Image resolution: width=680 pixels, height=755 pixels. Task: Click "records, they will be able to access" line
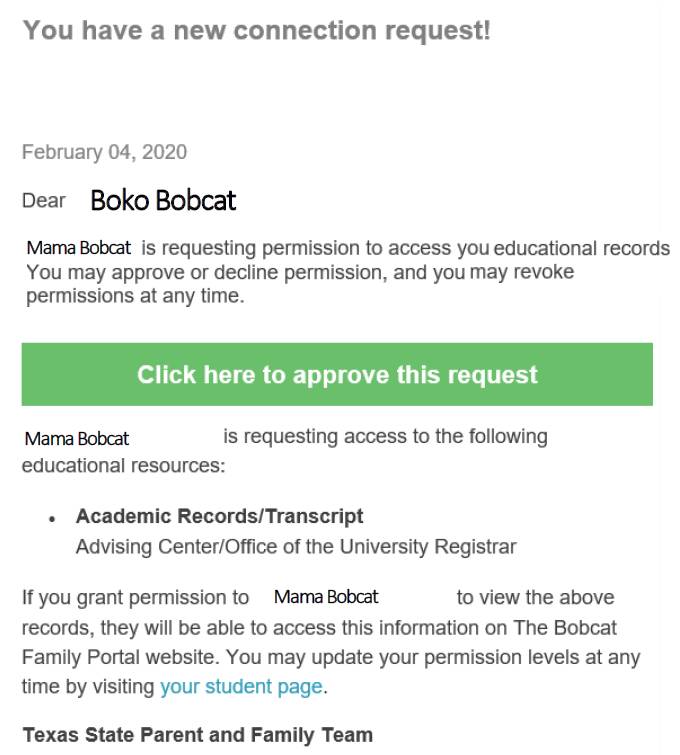(x=165, y=628)
